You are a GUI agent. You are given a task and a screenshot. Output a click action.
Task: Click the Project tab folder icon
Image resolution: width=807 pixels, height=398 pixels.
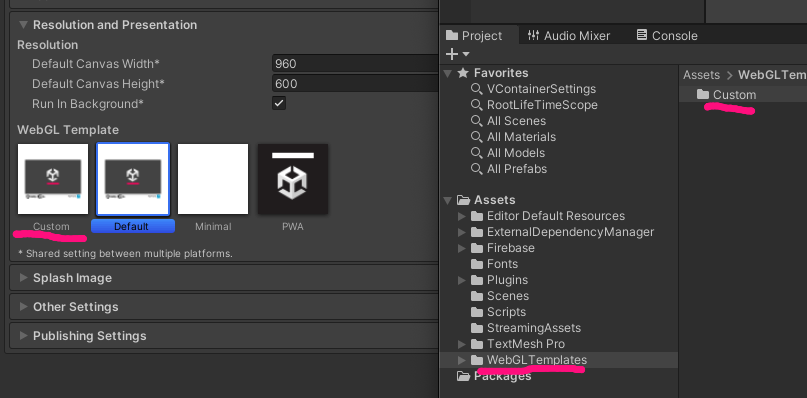(451, 35)
